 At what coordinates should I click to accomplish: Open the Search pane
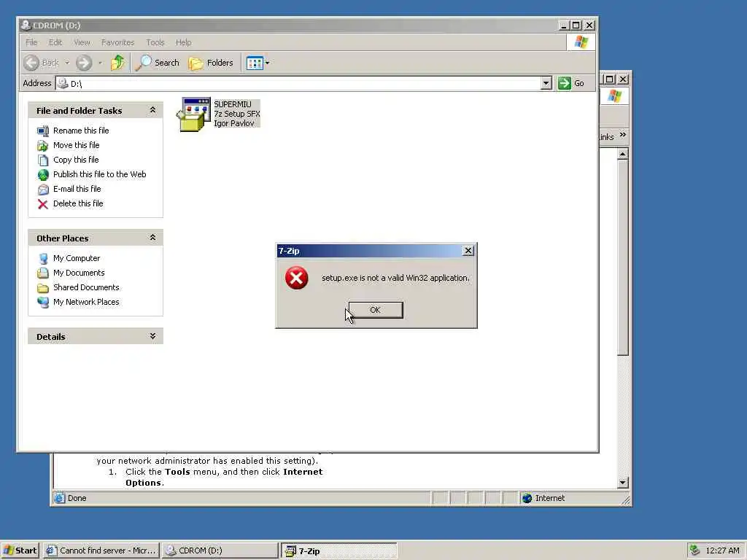tap(158, 63)
